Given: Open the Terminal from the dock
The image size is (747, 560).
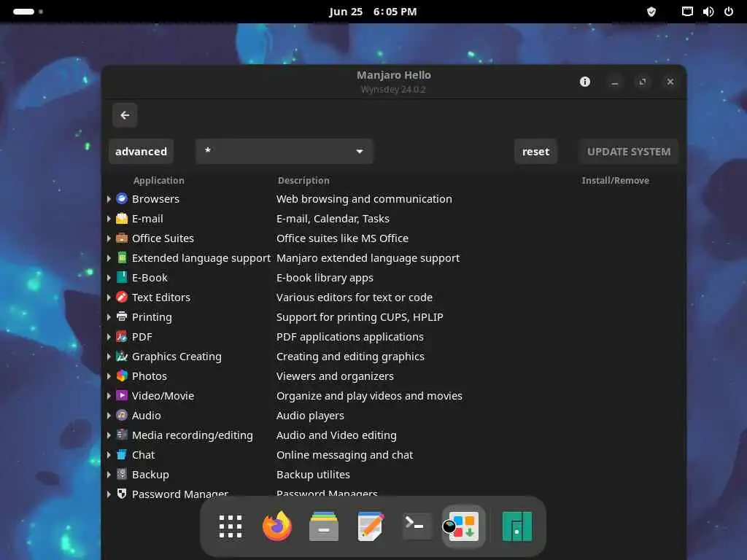Looking at the screenshot, I should (x=417, y=526).
